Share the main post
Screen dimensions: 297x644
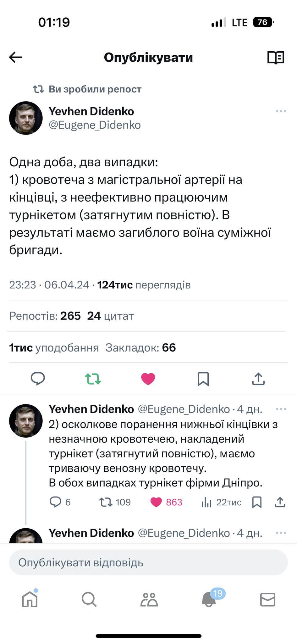coord(258,379)
